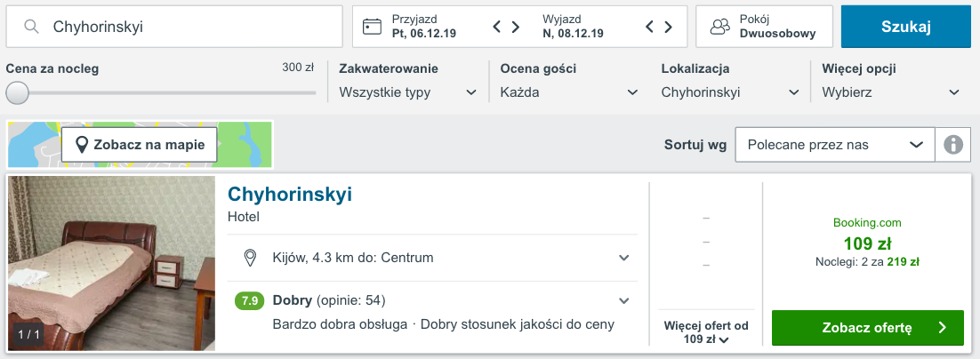Move departure date one day earlier
The height and width of the screenshot is (359, 980).
[x=649, y=27]
